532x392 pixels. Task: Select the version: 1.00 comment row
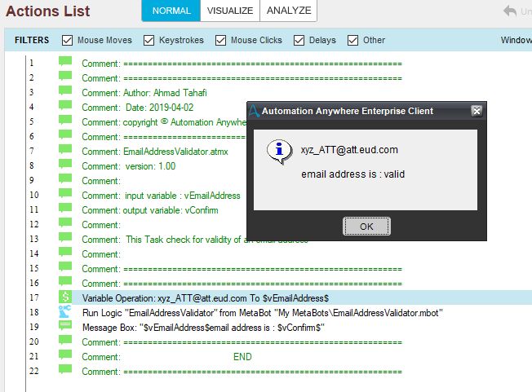(129, 166)
